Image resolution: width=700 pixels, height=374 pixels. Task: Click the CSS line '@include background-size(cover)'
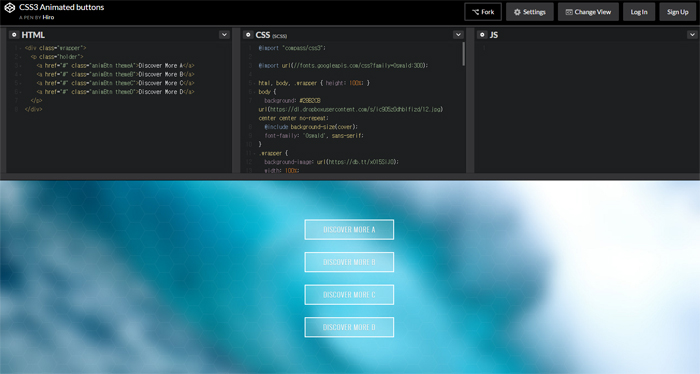coord(311,127)
